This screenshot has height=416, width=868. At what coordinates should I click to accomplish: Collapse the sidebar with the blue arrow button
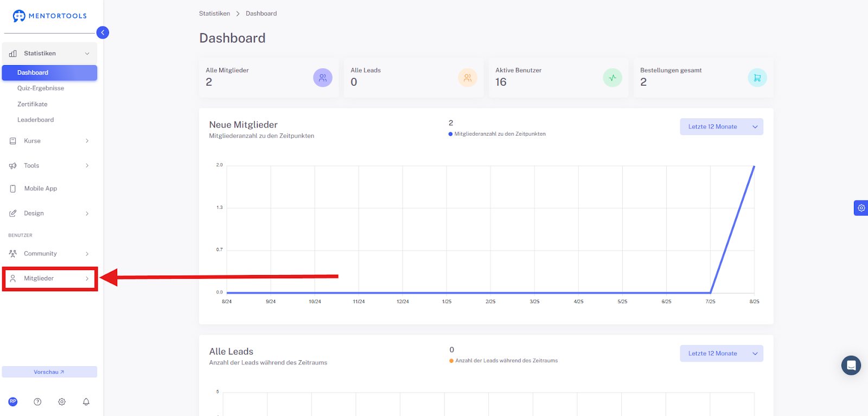103,33
